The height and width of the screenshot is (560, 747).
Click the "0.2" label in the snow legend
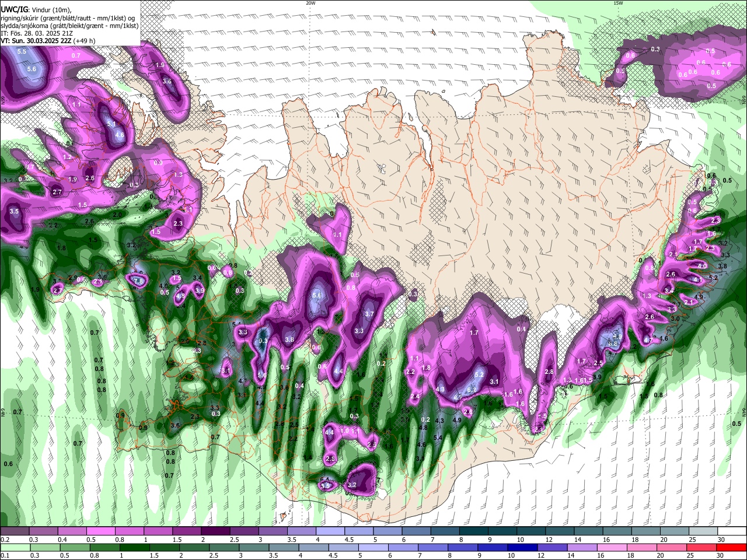click(5, 540)
